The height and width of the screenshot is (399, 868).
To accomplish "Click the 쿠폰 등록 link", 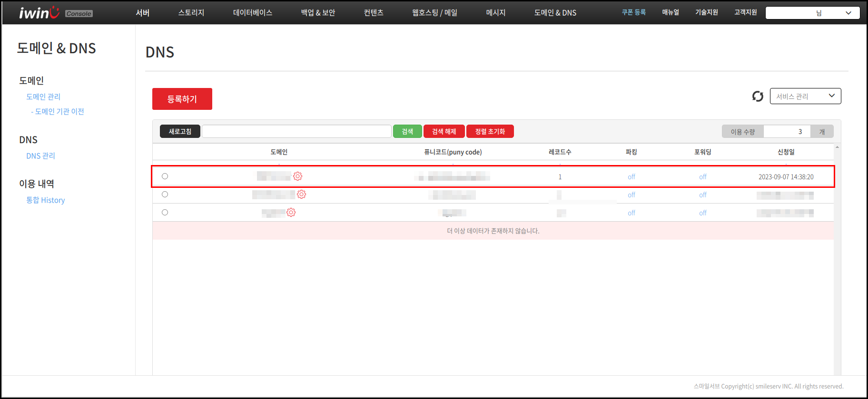I will (x=634, y=12).
